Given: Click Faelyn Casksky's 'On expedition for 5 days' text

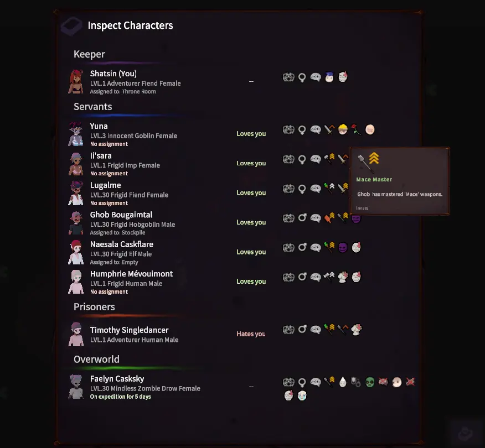Looking at the screenshot, I should coord(120,397).
